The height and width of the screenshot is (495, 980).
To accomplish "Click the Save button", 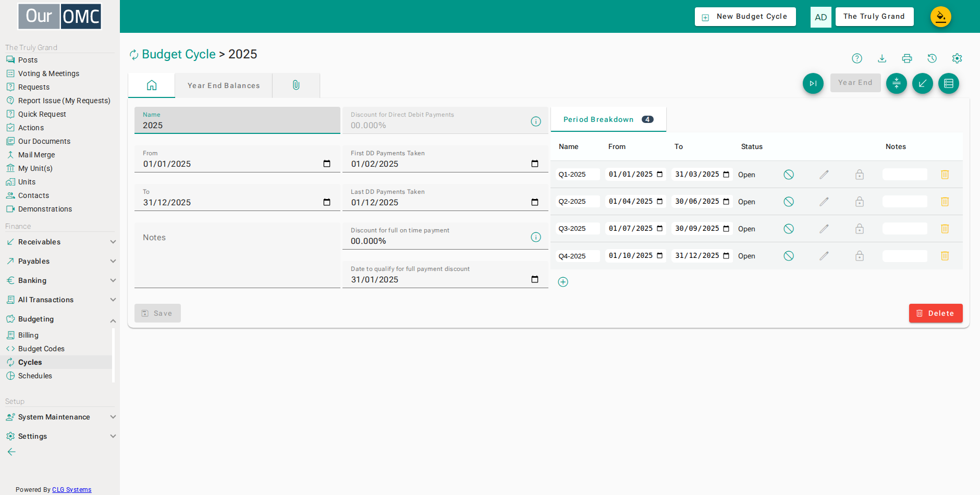I will tap(157, 313).
